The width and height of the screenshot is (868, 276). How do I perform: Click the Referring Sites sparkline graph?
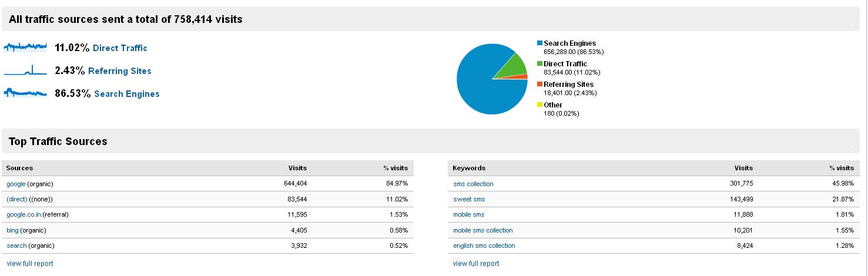coord(25,70)
